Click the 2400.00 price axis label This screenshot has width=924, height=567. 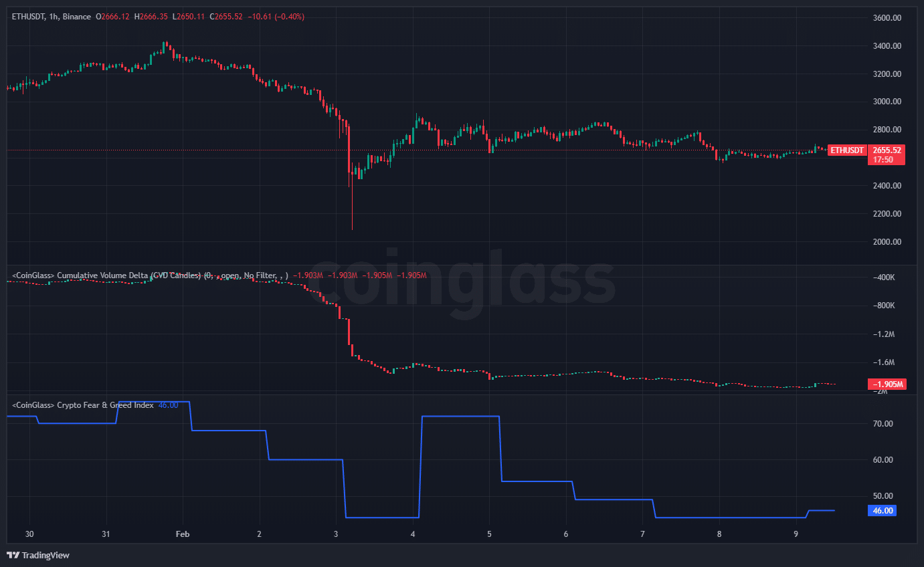(887, 186)
